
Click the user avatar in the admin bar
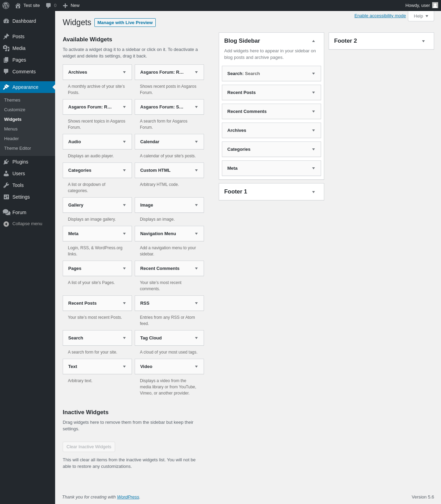[x=435, y=5]
